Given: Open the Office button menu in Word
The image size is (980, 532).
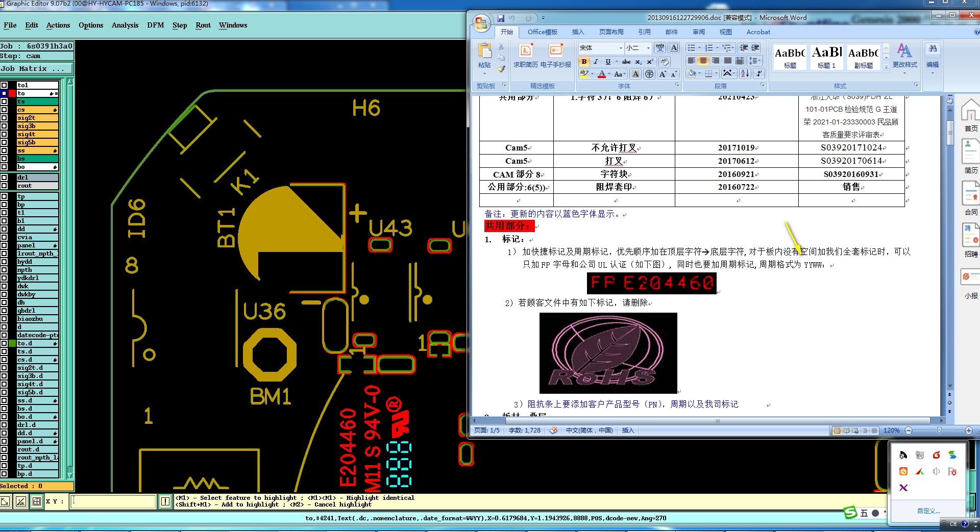Looking at the screenshot, I should click(x=481, y=23).
